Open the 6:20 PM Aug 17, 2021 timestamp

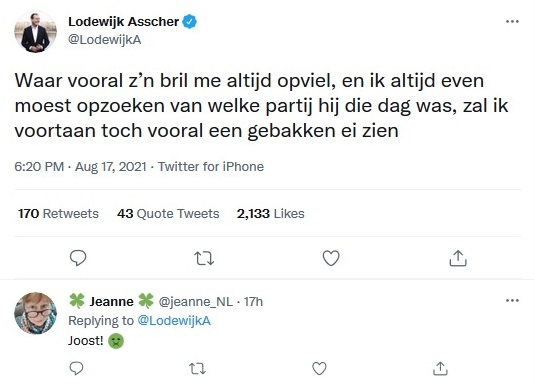coord(80,167)
